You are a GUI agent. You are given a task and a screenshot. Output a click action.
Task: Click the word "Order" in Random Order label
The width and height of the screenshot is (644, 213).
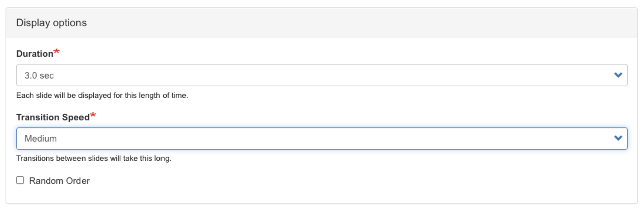(77, 181)
